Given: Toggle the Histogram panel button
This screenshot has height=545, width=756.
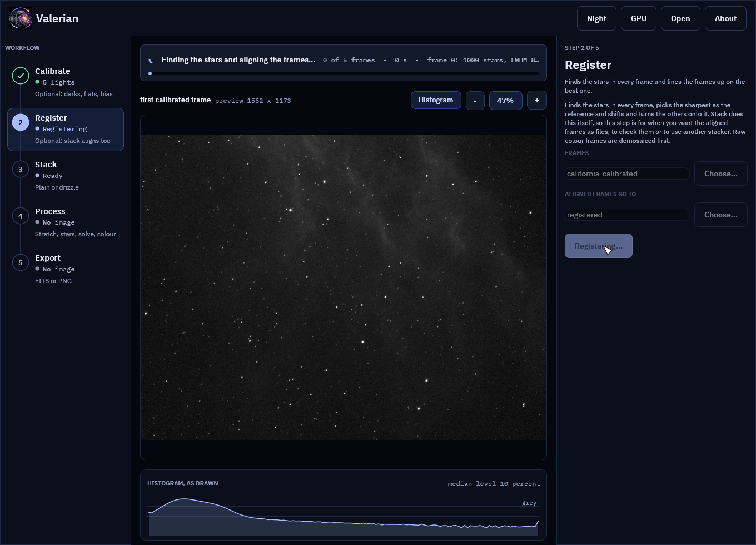Looking at the screenshot, I should click(436, 100).
